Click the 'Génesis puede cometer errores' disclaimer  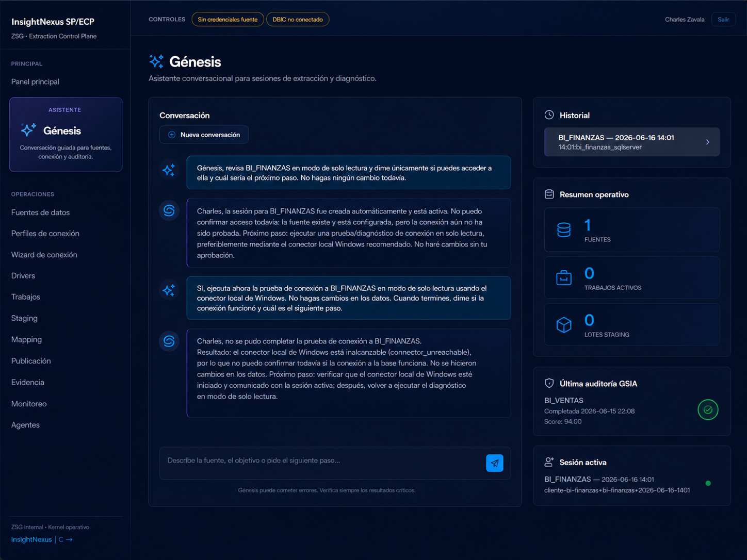327,490
